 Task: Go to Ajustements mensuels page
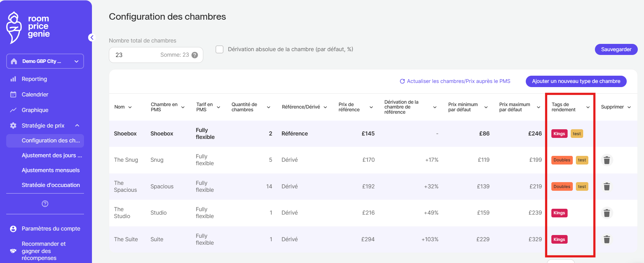pyautogui.click(x=50, y=170)
